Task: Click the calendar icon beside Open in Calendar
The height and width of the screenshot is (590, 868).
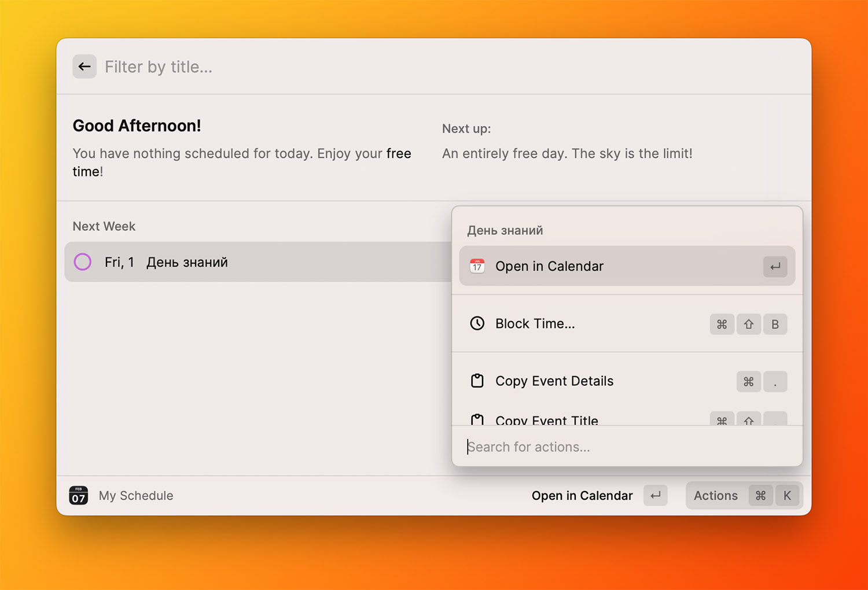Action: click(477, 266)
